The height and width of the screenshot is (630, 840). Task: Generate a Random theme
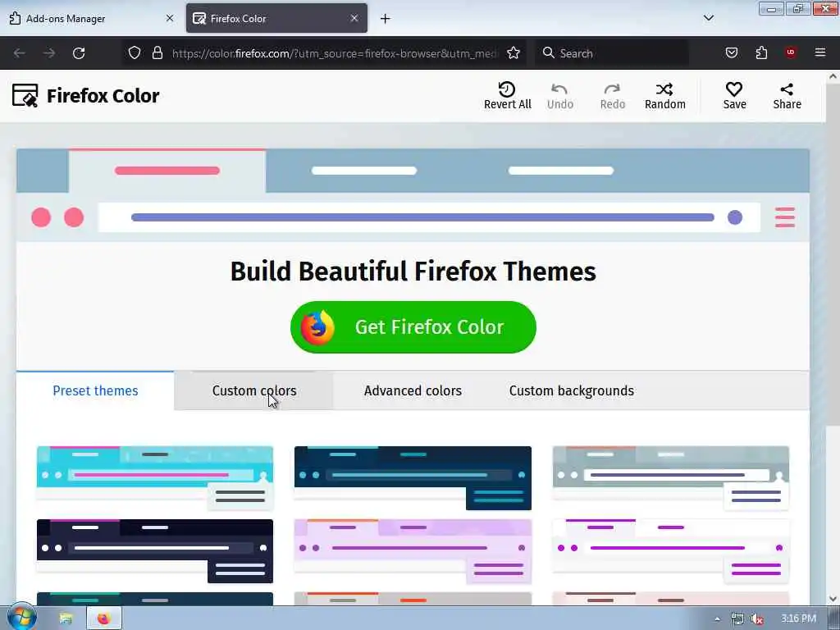click(x=664, y=96)
